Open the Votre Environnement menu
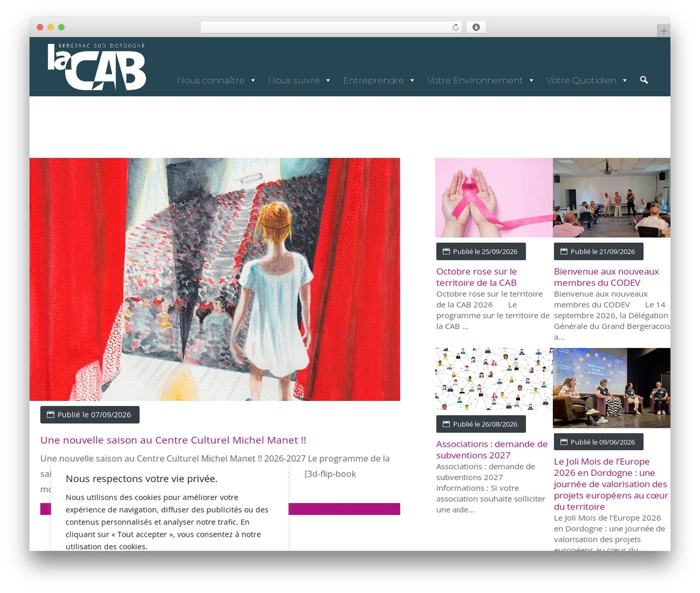The image size is (700, 593). pyautogui.click(x=475, y=80)
